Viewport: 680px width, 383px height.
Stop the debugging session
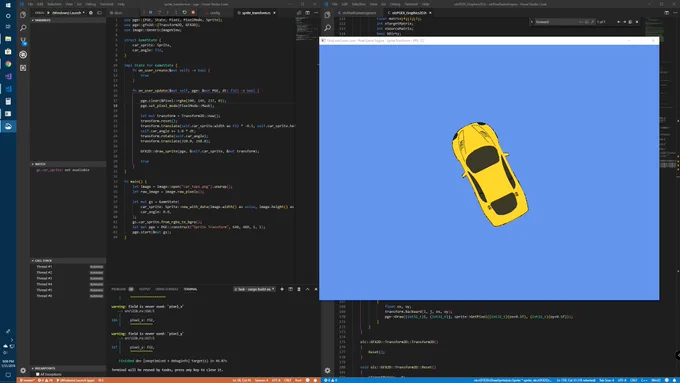(x=193, y=13)
